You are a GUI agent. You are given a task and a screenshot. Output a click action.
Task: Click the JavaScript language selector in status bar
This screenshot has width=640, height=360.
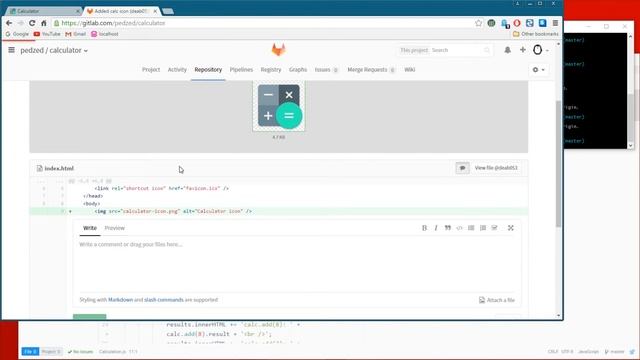point(588,351)
